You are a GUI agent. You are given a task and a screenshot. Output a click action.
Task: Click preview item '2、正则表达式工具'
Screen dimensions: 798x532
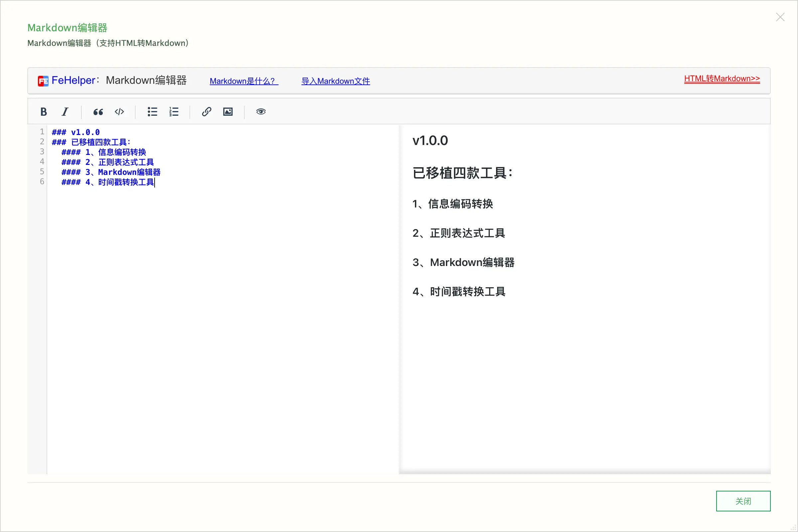(x=459, y=233)
